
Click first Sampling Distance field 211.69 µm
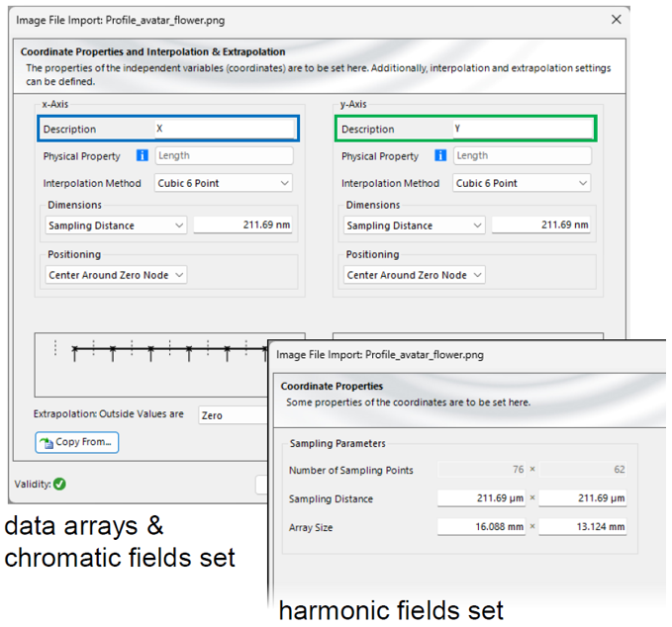pyautogui.click(x=481, y=498)
